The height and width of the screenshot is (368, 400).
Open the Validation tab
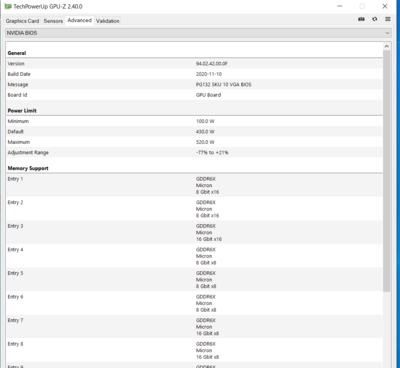pos(107,21)
